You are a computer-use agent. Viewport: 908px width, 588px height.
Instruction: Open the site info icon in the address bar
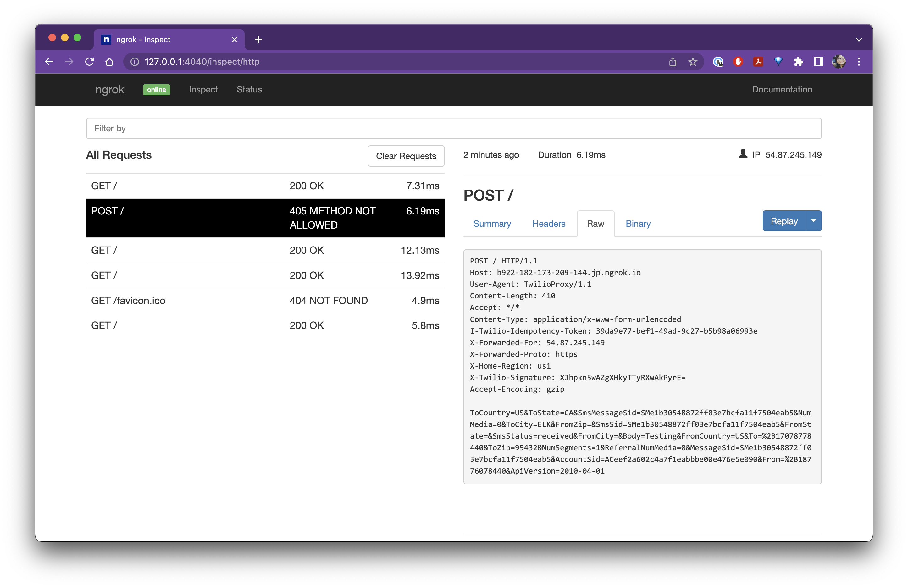pos(134,61)
